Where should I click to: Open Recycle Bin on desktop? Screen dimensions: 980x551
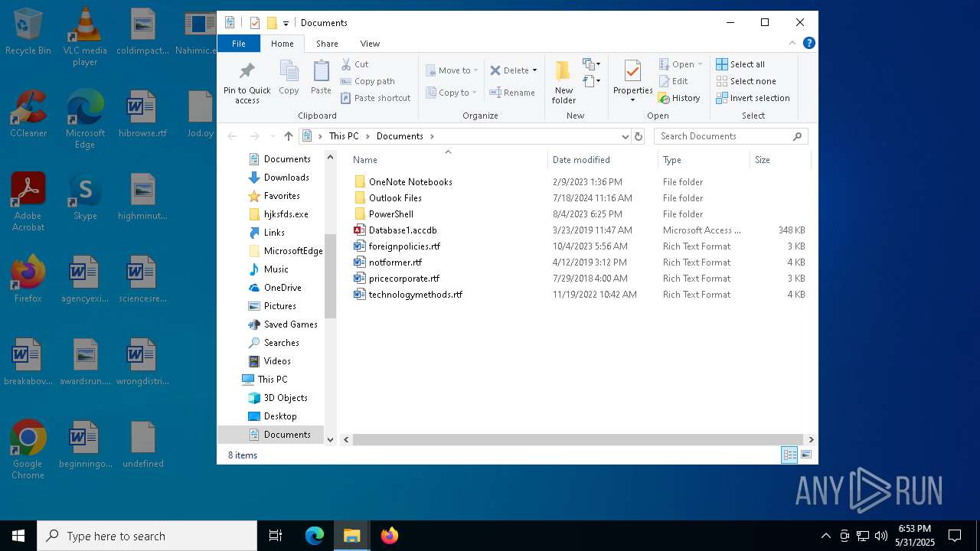coord(28,31)
